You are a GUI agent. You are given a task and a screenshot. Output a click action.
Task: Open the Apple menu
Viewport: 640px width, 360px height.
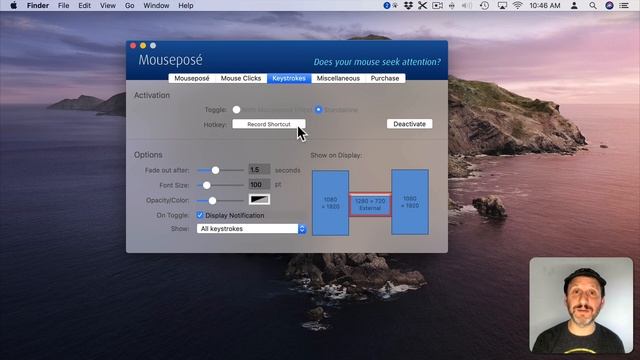coord(13,5)
